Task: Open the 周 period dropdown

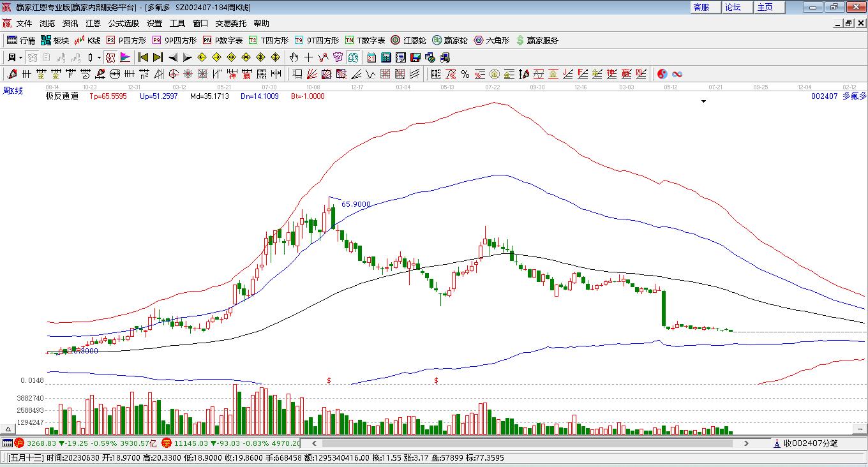Action: click(x=15, y=57)
